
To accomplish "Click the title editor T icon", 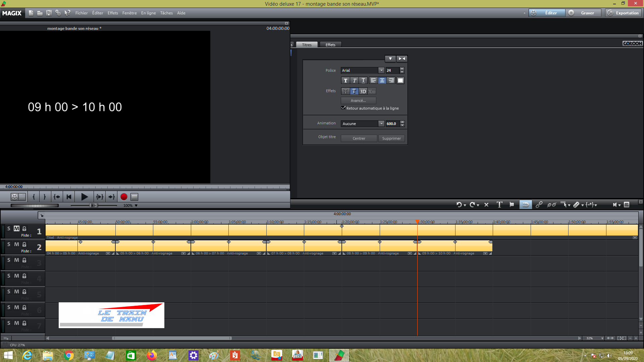I will tap(499, 205).
